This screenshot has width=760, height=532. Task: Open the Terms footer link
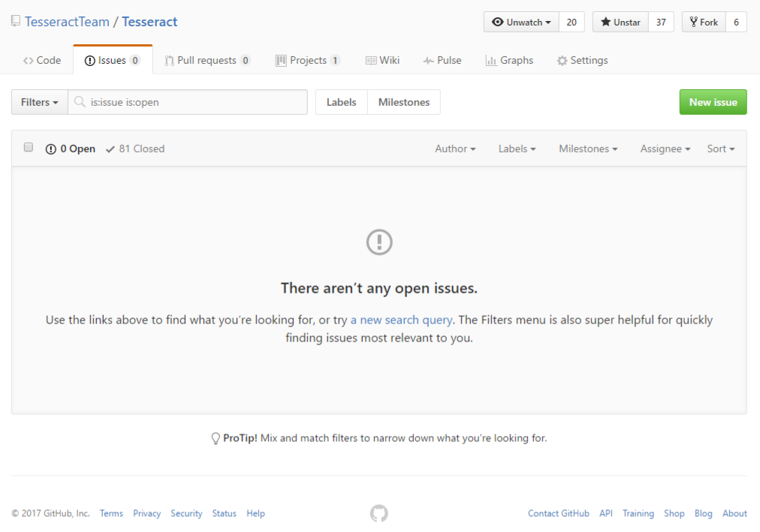click(x=111, y=513)
